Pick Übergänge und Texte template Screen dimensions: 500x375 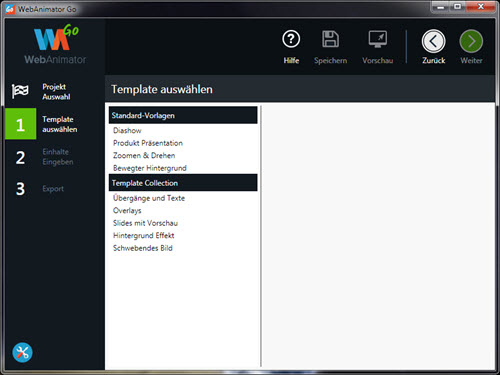(149, 198)
